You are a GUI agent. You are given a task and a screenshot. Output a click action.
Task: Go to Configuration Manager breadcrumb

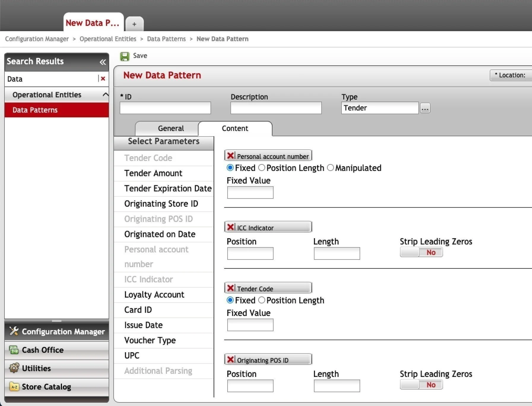[37, 39]
